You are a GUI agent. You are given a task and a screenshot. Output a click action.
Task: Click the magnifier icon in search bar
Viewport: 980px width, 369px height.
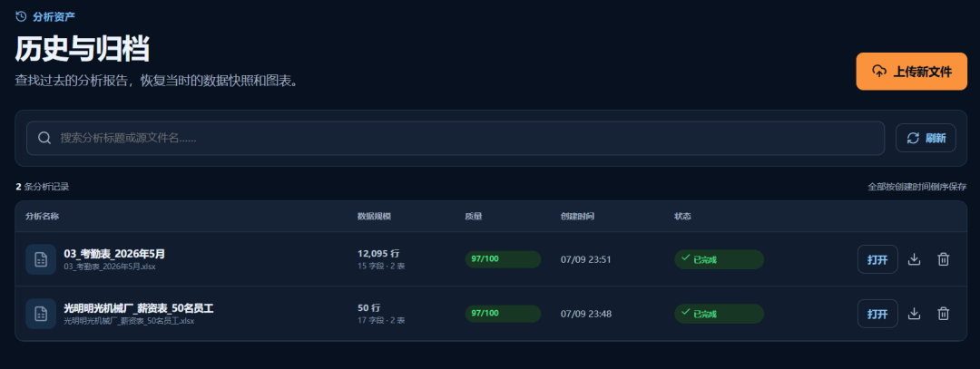pos(44,138)
